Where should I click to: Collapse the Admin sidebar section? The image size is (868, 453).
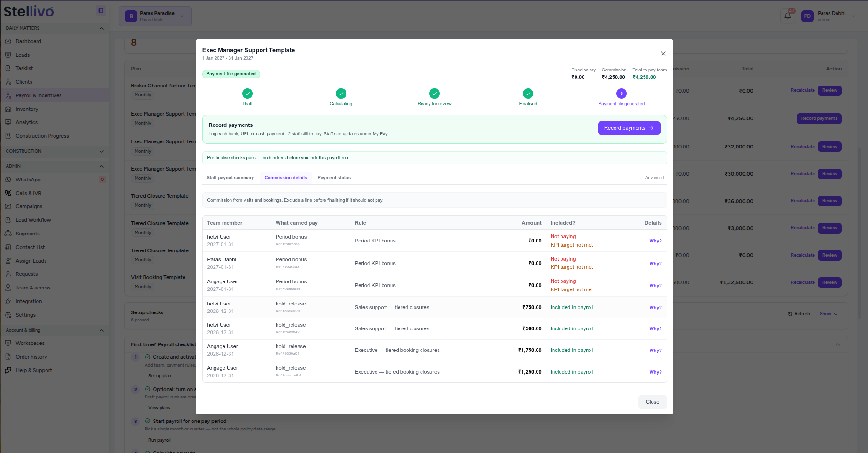click(101, 166)
